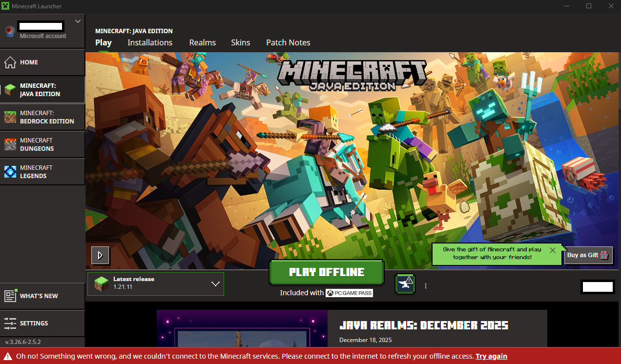Switch to the Patch Notes tab
The image size is (621, 364).
pyautogui.click(x=288, y=42)
